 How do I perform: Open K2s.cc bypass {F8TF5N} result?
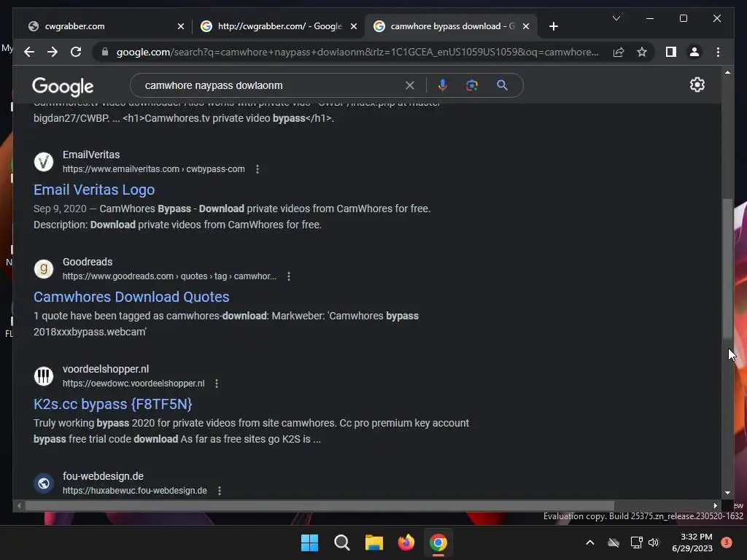(113, 404)
